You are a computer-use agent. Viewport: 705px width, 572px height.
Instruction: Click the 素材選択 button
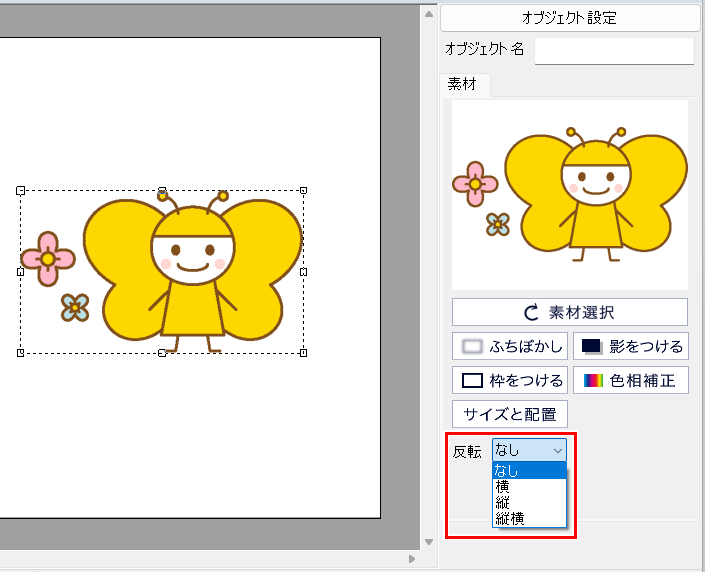570,312
